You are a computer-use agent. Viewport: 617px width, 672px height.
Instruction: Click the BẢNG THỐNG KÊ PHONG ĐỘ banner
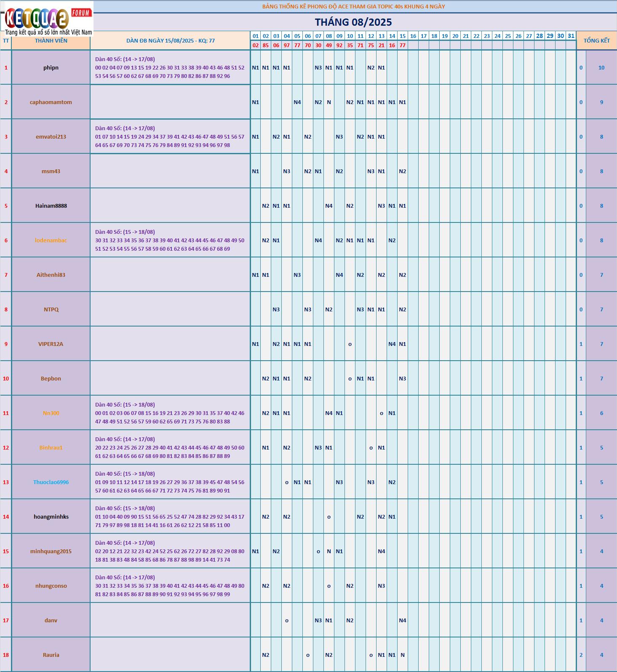click(353, 6)
